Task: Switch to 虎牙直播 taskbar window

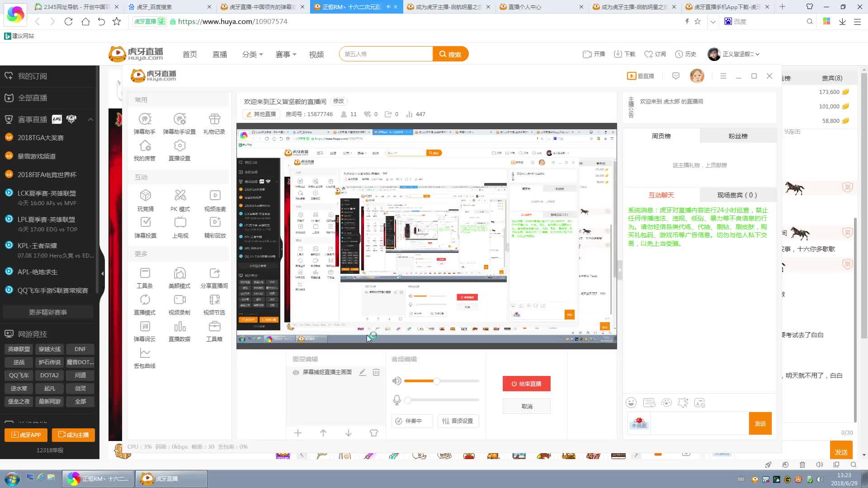Action: [x=171, y=479]
